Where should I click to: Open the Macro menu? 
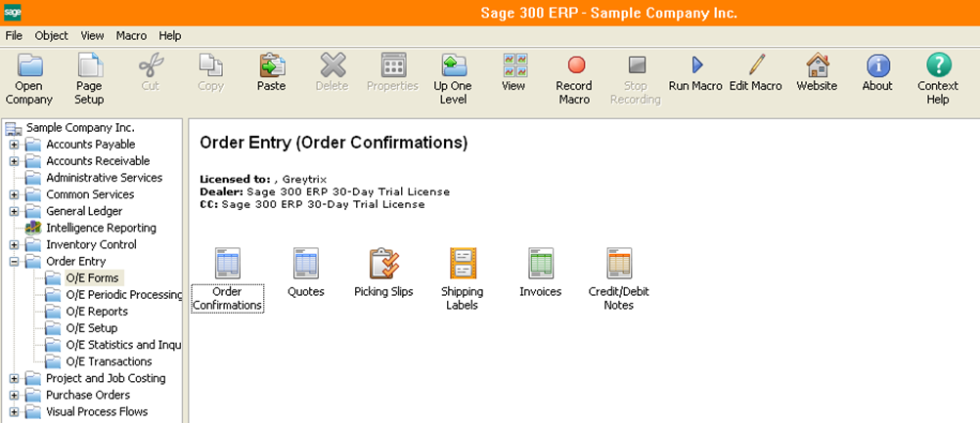pos(131,35)
